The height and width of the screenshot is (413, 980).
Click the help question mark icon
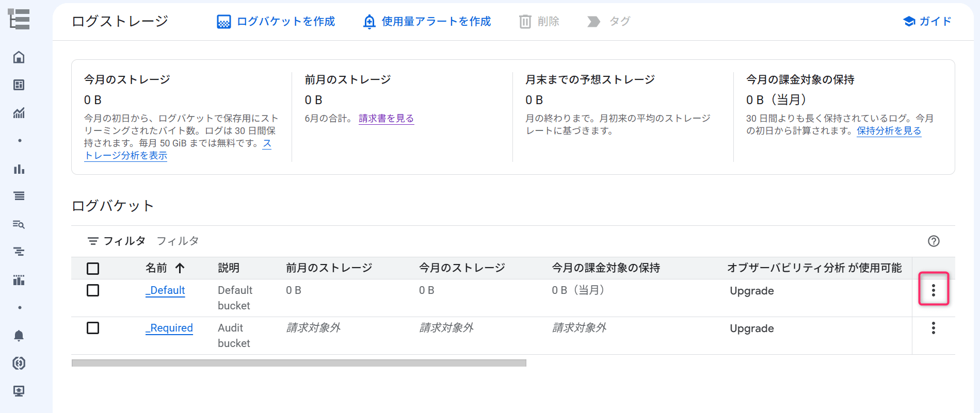coord(934,241)
